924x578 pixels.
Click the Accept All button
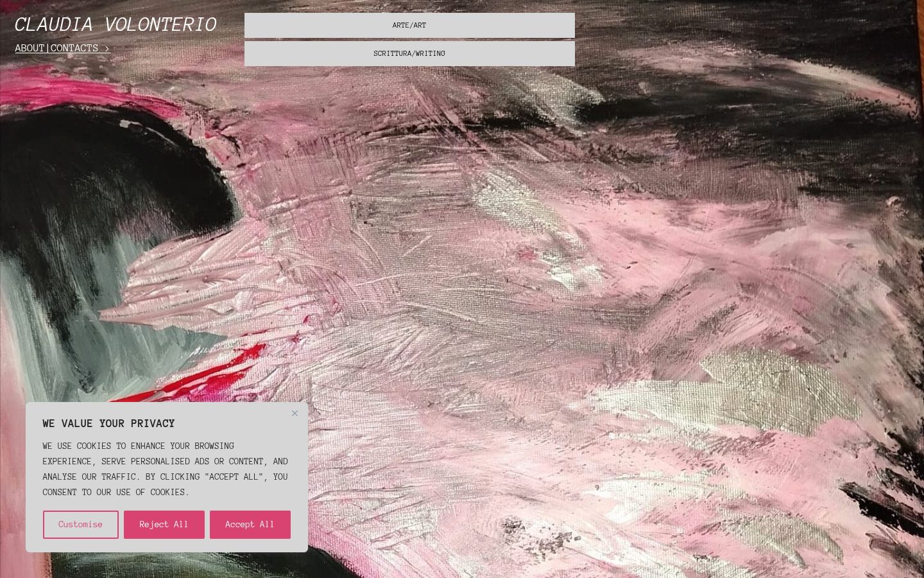pyautogui.click(x=250, y=525)
